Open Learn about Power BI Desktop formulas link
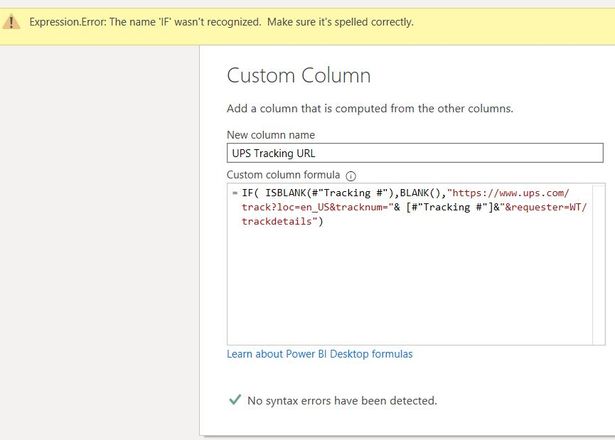The height and width of the screenshot is (440, 615). click(320, 354)
